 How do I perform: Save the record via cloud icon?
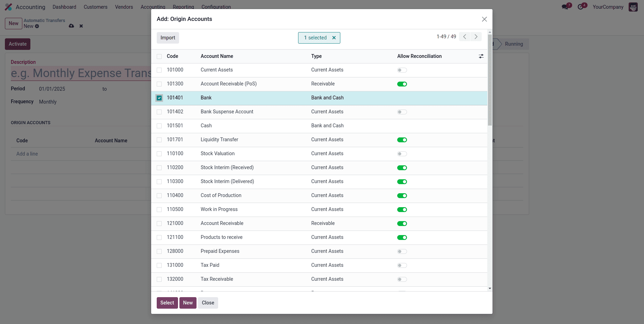point(72,26)
